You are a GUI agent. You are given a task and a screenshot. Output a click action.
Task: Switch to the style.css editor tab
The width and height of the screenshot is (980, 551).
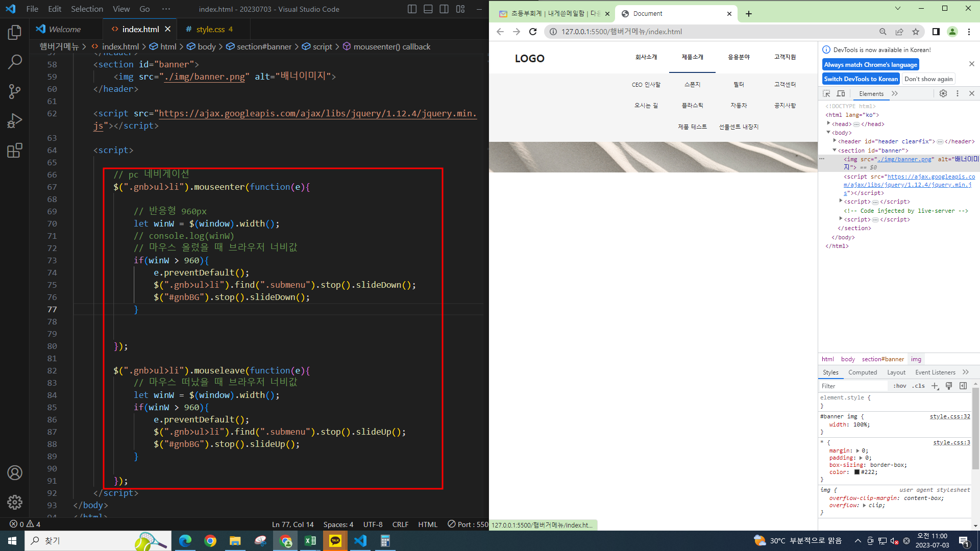tap(210, 30)
